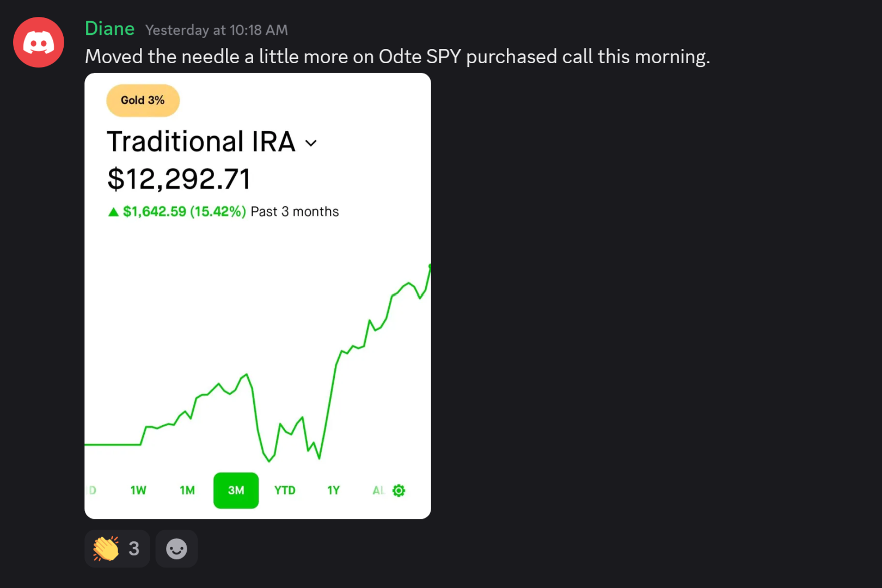Switch to the 1Y chart range
Viewport: 882px width, 588px height.
[333, 491]
